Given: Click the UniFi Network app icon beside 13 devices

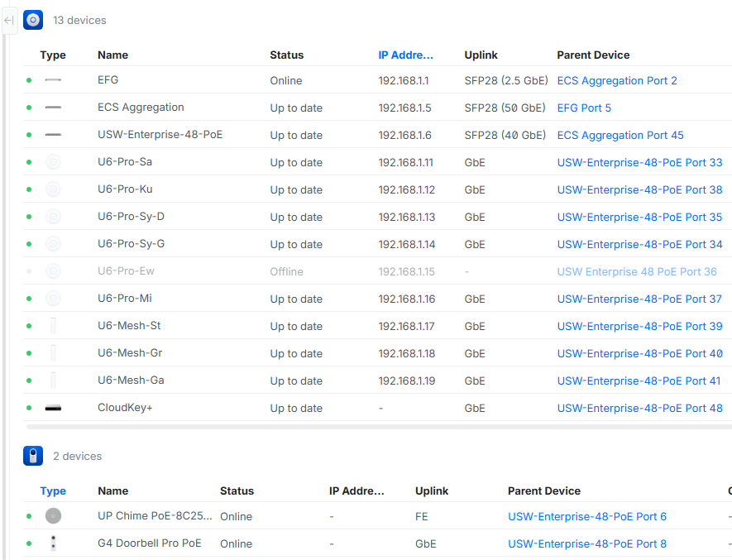Looking at the screenshot, I should (x=33, y=20).
